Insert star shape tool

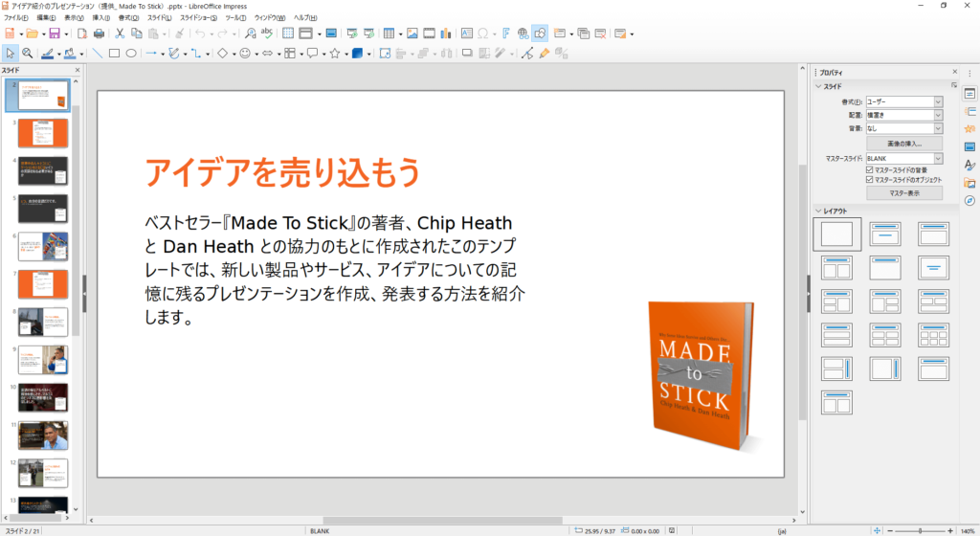tap(335, 53)
